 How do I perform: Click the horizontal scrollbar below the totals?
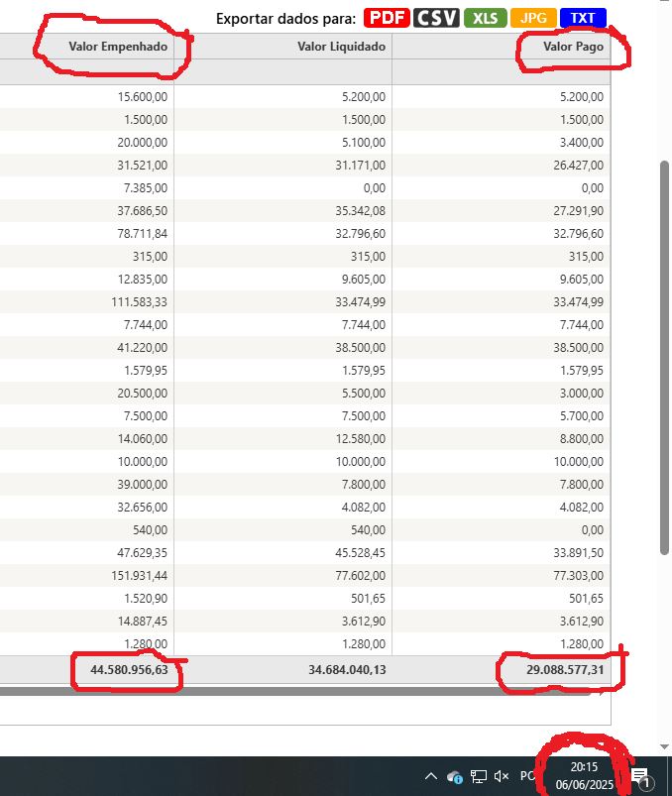(x=297, y=692)
